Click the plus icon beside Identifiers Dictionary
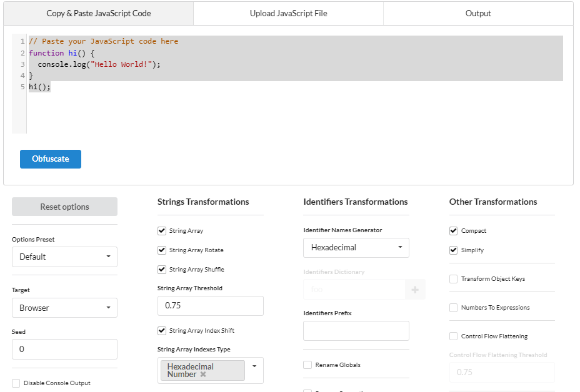580x392 pixels. pos(415,290)
